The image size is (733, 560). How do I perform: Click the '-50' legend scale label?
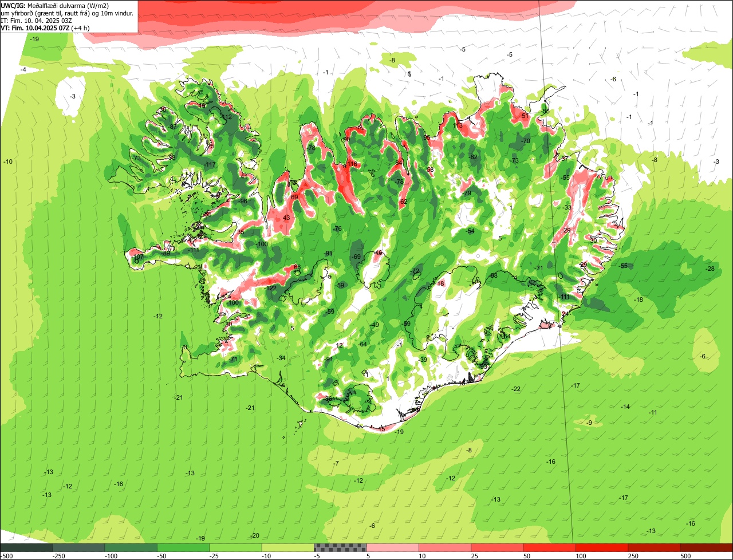click(162, 556)
